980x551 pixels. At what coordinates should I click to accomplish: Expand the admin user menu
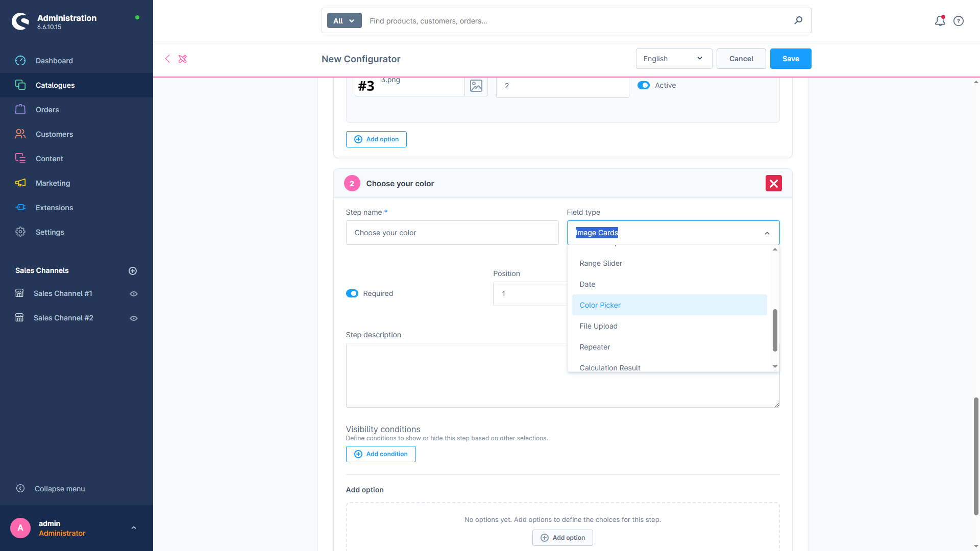[x=134, y=528]
